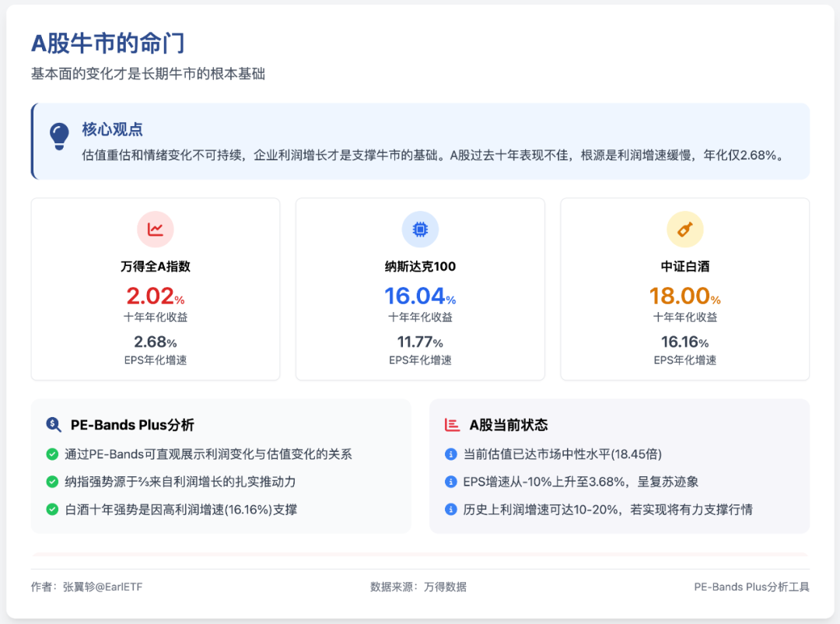Click the 纳斯达克100 card title
This screenshot has width=840, height=624.
pos(420,266)
